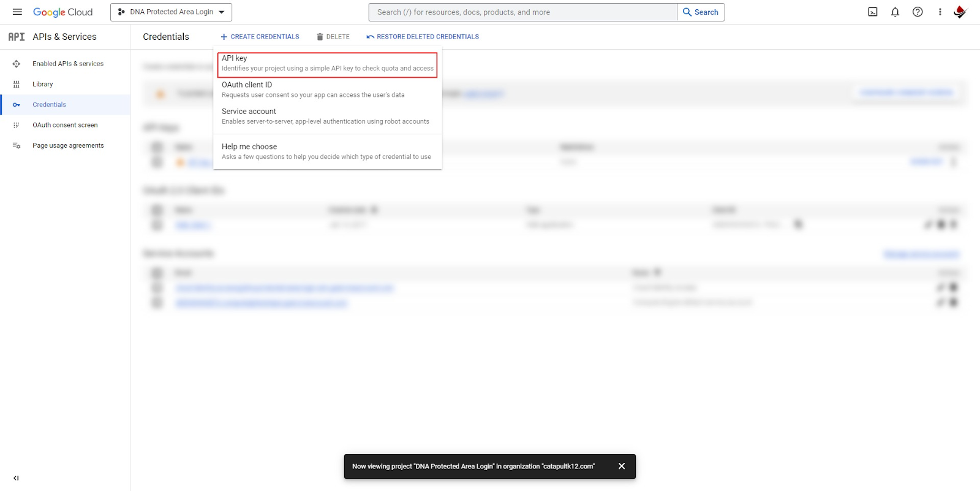Click the blue Search button
This screenshot has width=980, height=491.
(701, 12)
